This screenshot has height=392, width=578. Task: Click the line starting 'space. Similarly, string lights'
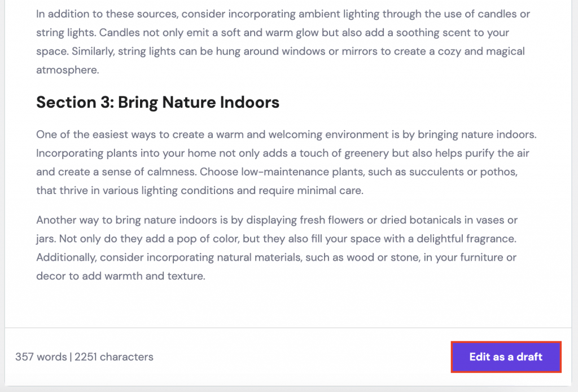(280, 52)
